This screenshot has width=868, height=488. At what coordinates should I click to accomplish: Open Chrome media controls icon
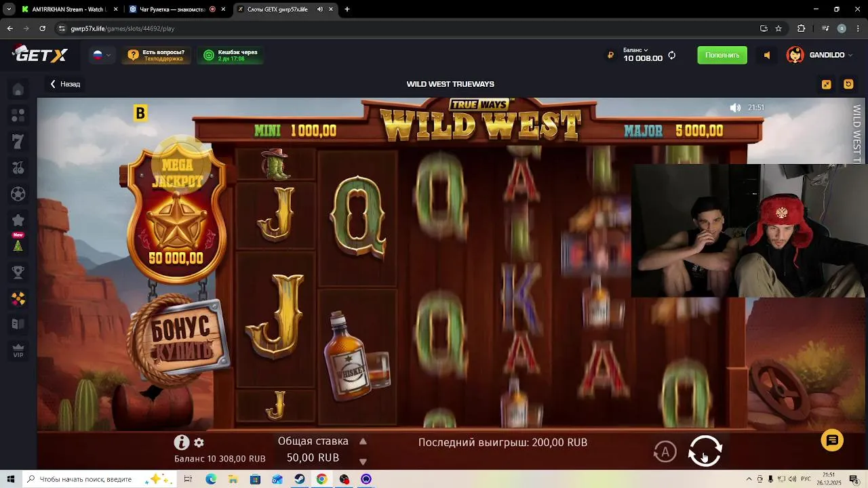pos(825,28)
